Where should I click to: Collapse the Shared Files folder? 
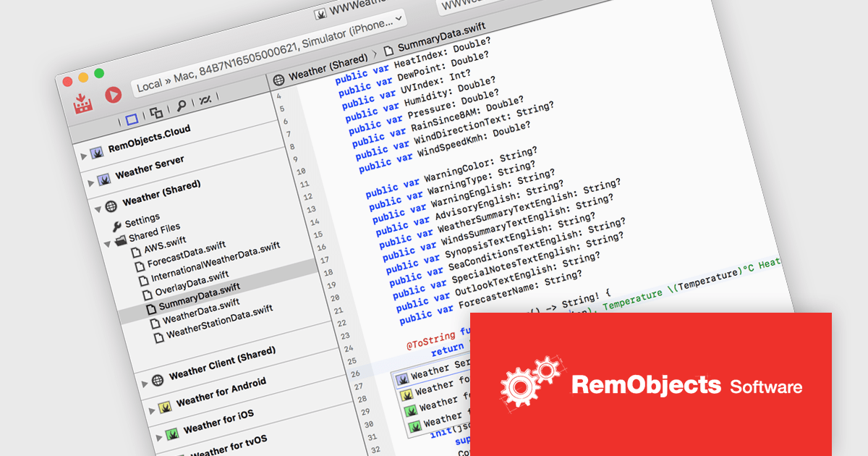pyautogui.click(x=107, y=243)
